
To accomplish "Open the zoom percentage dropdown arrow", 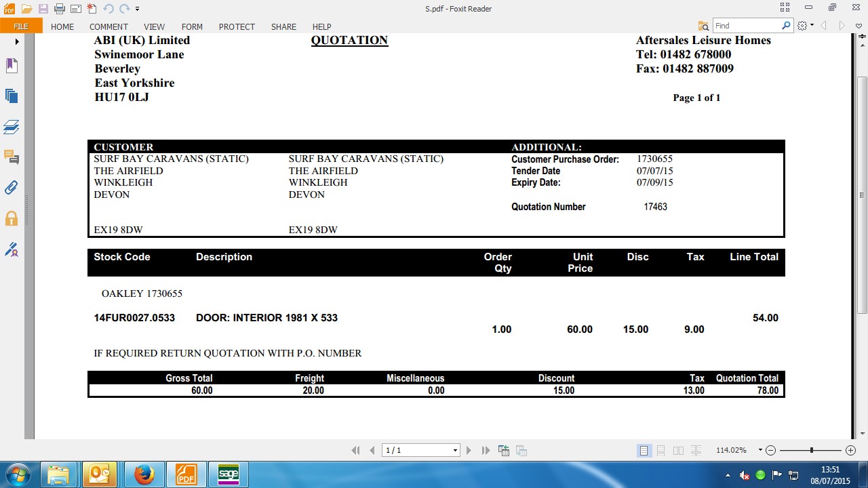I will point(760,450).
